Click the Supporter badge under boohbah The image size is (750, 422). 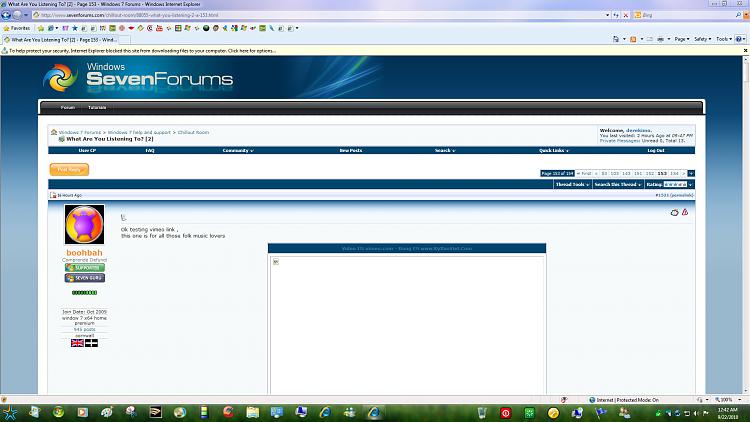click(x=85, y=267)
